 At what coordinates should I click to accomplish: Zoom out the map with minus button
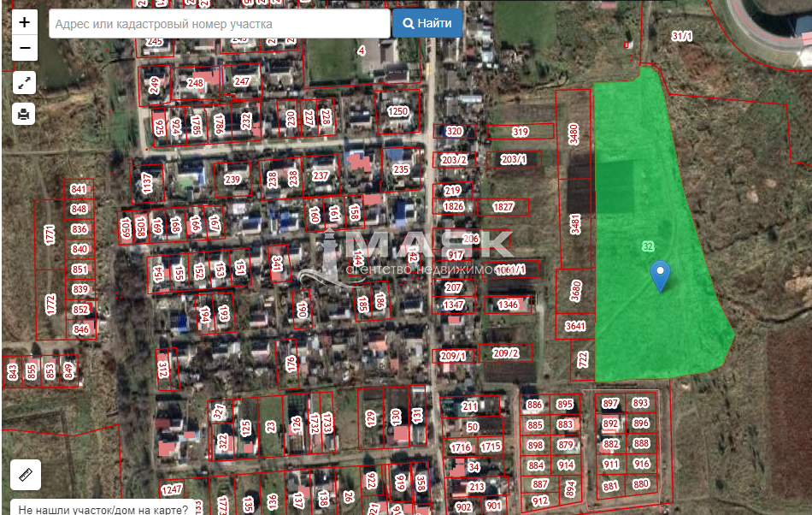click(25, 48)
